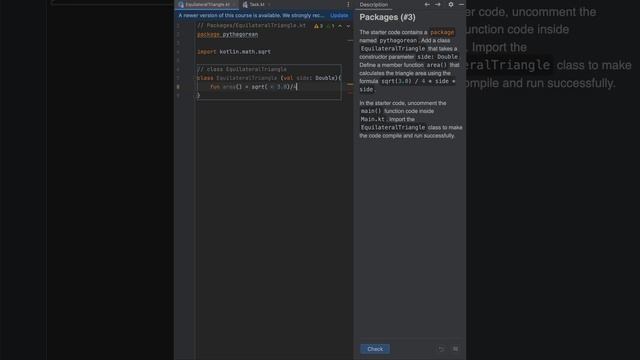This screenshot has height=360, width=640.
Task: Click the 'package pythagorean' code line
Action: (x=227, y=34)
